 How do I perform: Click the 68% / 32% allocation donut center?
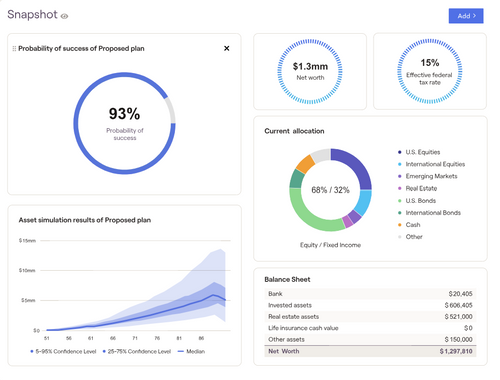(x=330, y=190)
